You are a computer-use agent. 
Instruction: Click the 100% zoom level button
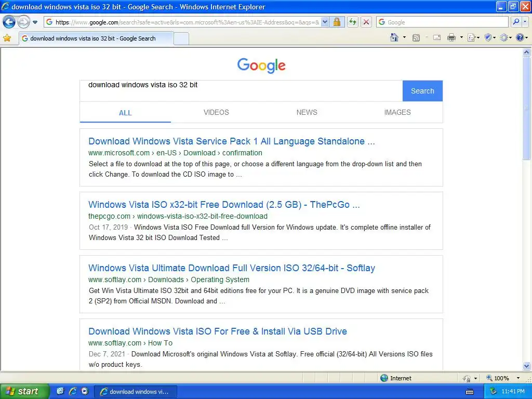[x=498, y=378]
